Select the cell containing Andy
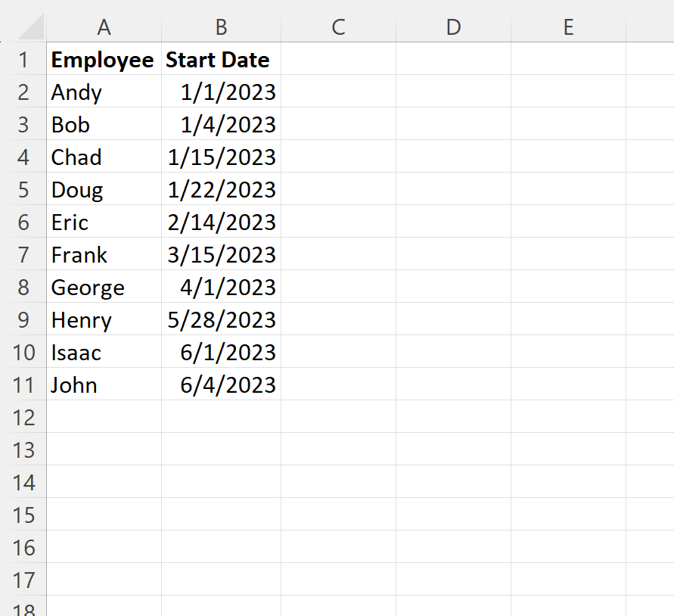Screen dimensions: 674x616 click(x=104, y=92)
